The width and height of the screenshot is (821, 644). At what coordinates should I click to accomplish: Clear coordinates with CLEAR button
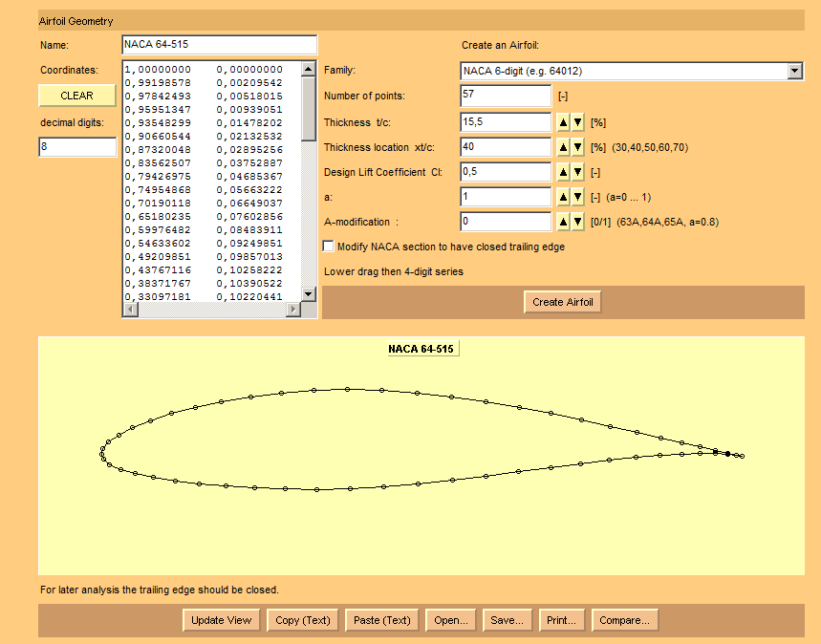(76, 96)
